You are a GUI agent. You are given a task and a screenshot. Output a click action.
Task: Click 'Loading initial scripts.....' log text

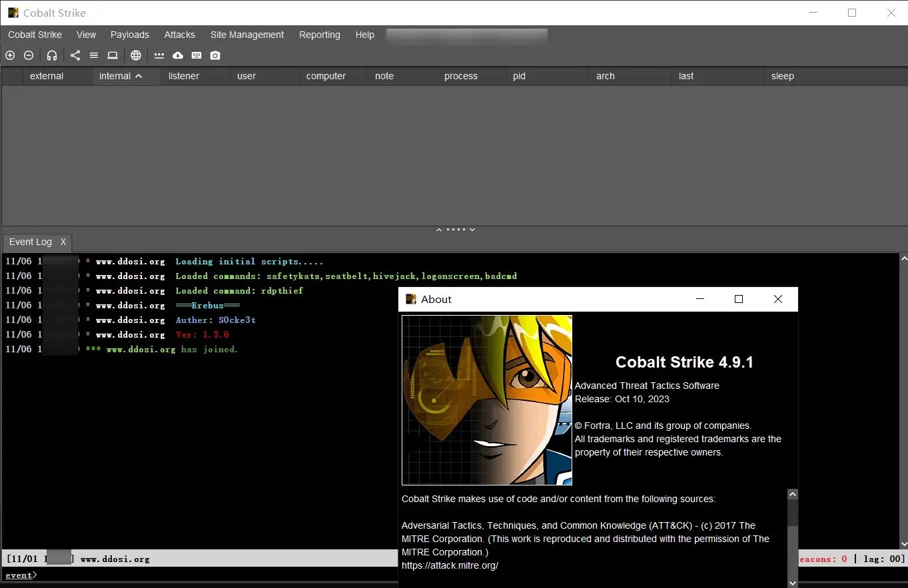point(249,261)
